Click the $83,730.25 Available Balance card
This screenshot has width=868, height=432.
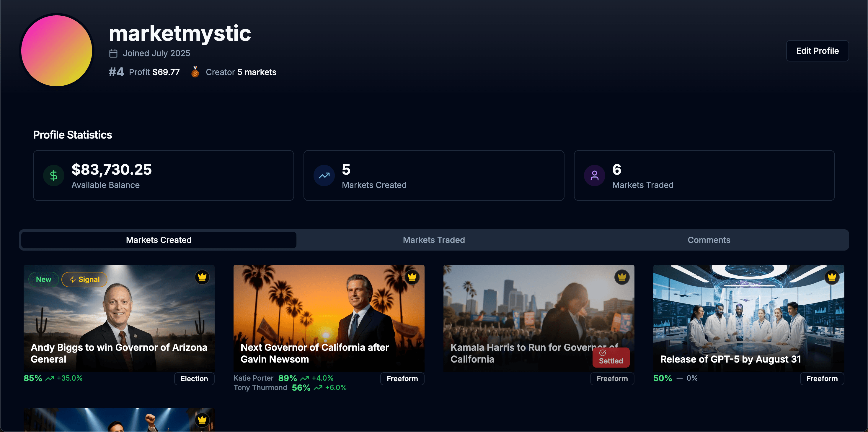click(x=164, y=175)
